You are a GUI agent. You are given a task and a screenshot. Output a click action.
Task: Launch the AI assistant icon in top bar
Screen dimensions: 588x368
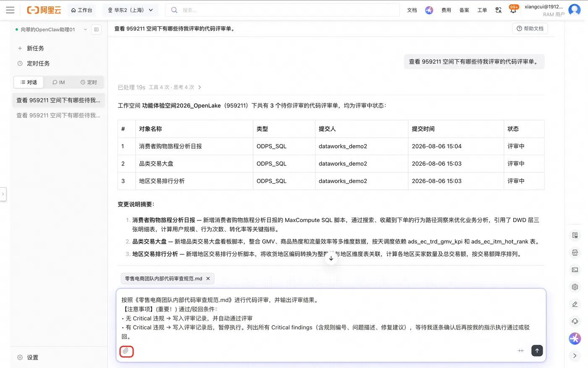pyautogui.click(x=429, y=10)
